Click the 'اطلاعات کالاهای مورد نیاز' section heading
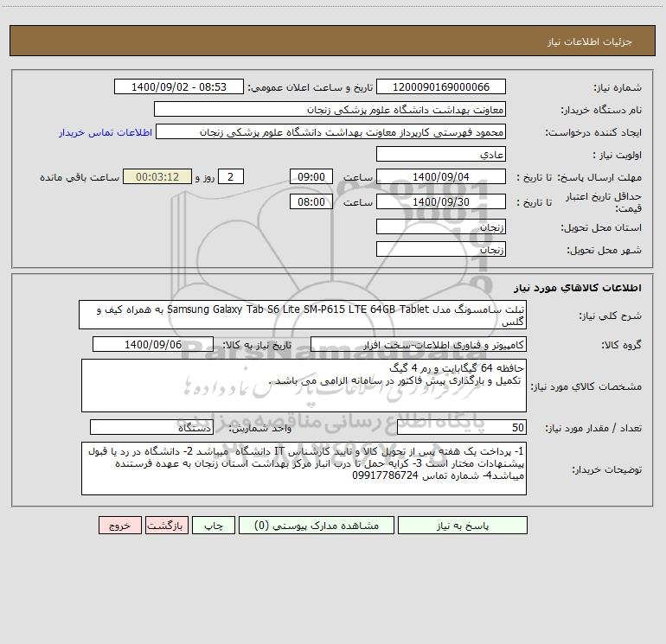 click(578, 287)
